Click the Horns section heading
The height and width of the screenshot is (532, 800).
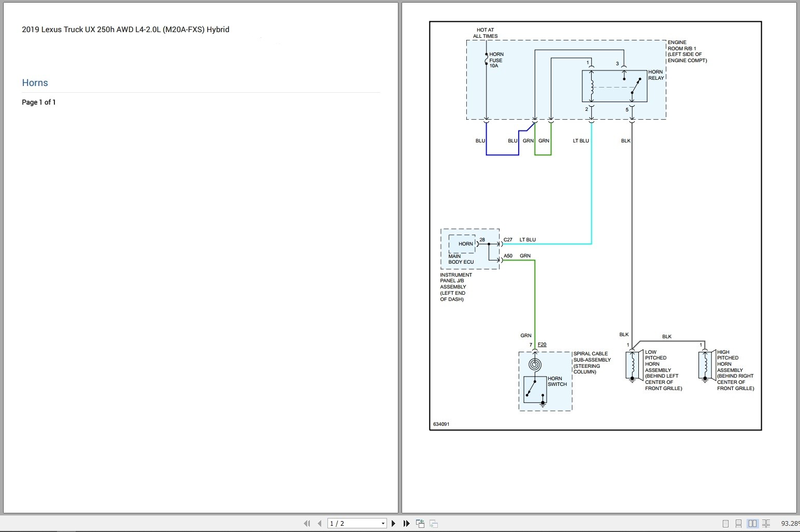tap(35, 82)
